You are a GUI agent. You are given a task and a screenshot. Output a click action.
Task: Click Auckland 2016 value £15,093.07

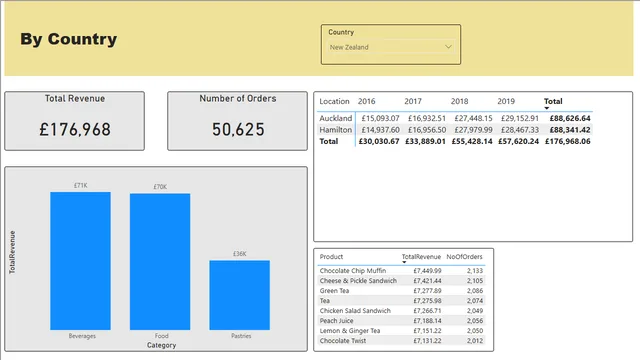tap(380, 118)
